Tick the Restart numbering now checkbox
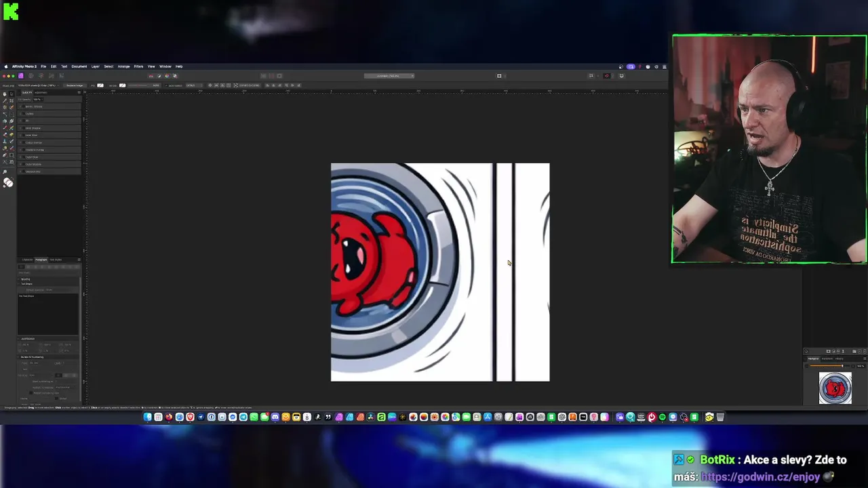 click(x=31, y=393)
